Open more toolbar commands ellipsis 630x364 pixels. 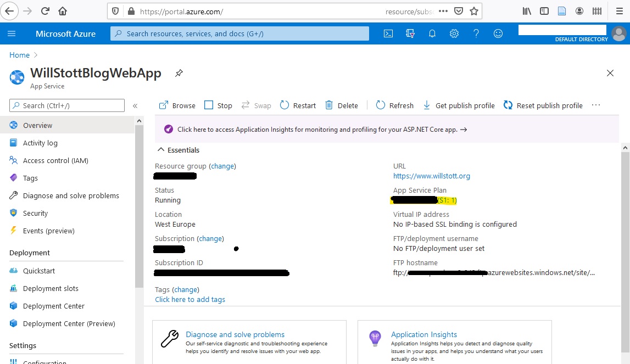coord(596,105)
